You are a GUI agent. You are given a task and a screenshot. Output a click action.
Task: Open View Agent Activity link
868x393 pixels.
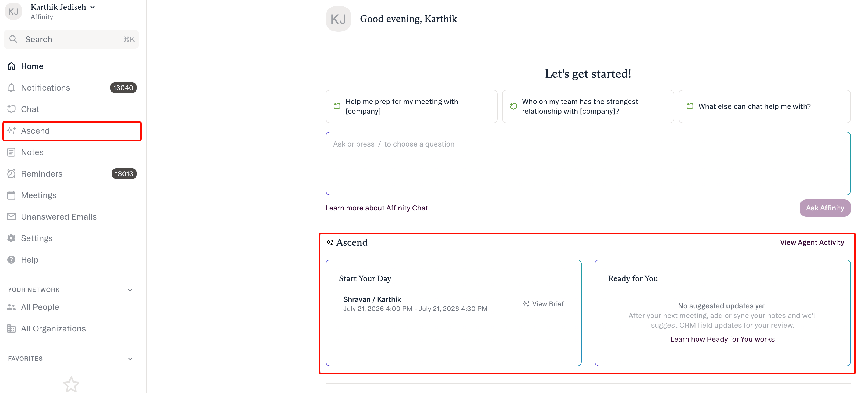811,242
